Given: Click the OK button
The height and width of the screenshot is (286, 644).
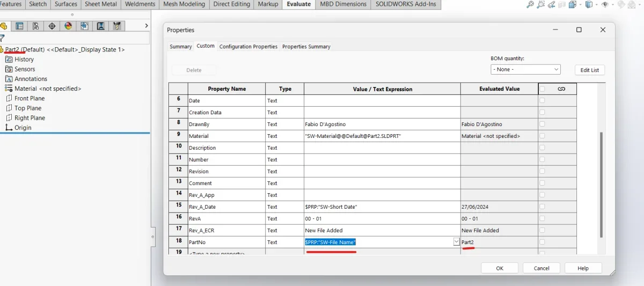Looking at the screenshot, I should (x=500, y=268).
